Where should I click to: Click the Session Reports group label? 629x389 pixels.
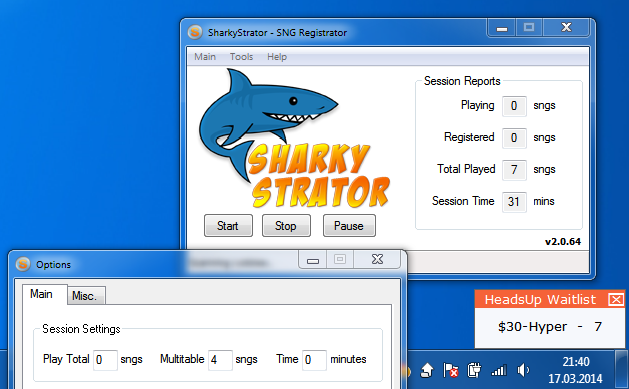pyautogui.click(x=462, y=81)
